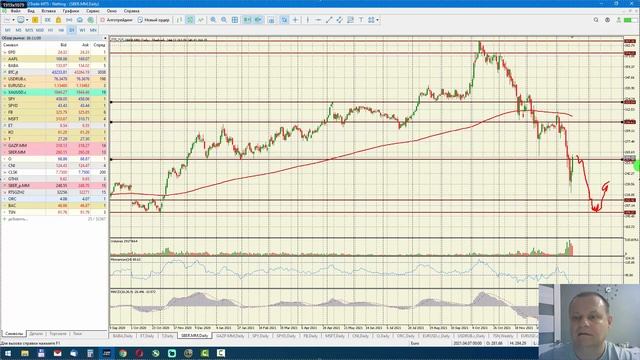This screenshot has width=640, height=360.
Task: Click the Zoom Out magnifier icon
Action: [224, 20]
